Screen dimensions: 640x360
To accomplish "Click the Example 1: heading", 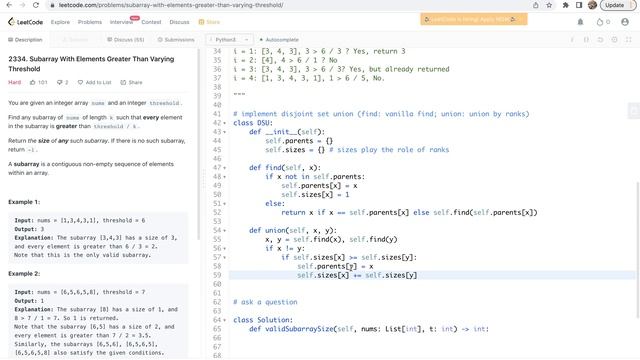I will [24, 202].
